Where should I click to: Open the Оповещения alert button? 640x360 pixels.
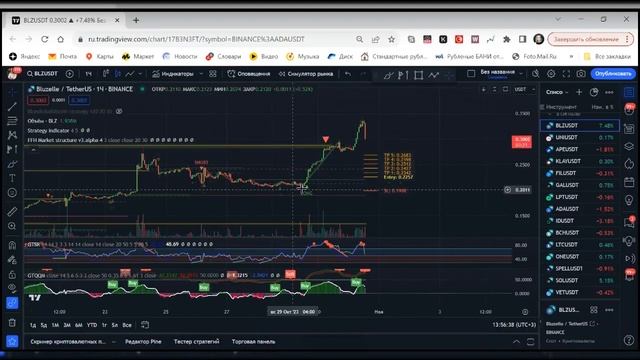(249, 74)
